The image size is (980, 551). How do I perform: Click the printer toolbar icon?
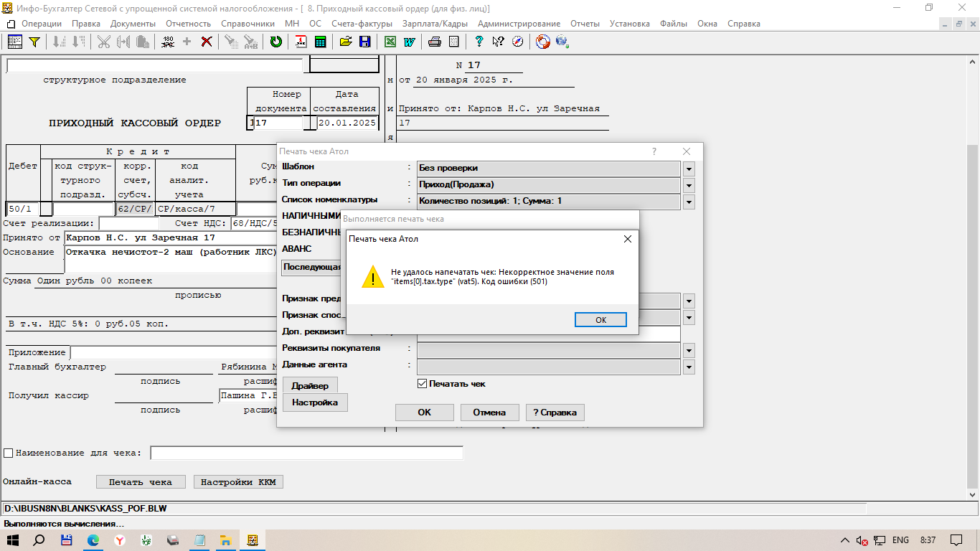tap(434, 42)
